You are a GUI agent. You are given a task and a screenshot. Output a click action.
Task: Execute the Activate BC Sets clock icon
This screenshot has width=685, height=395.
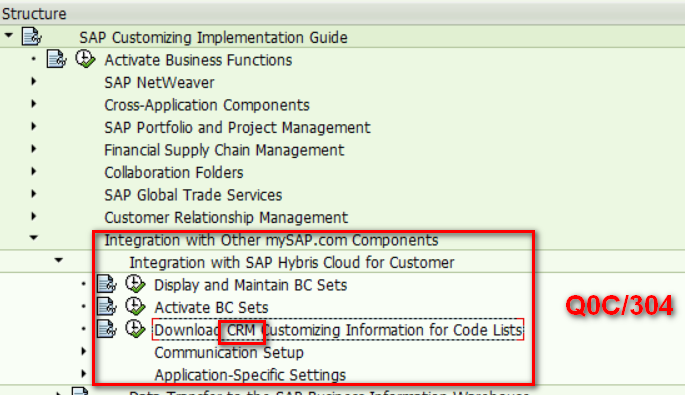tap(135, 306)
